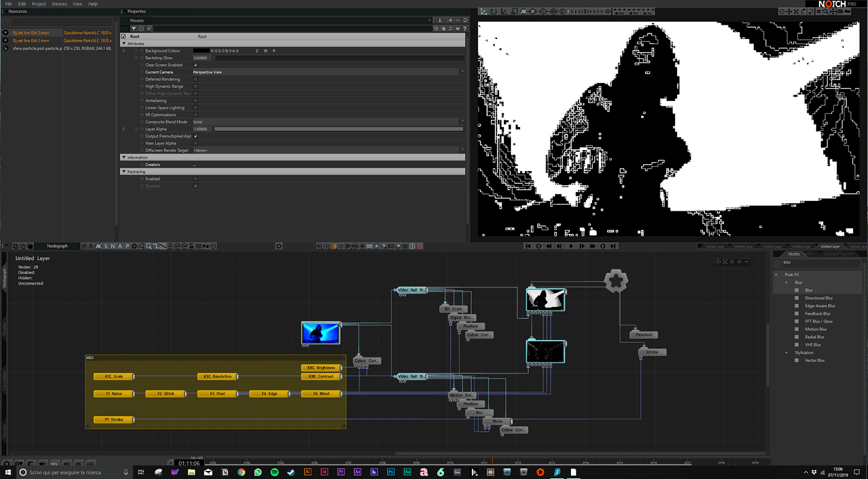Click the help question mark icon in Properties
Viewport: 868px width, 479px height.
click(x=464, y=29)
